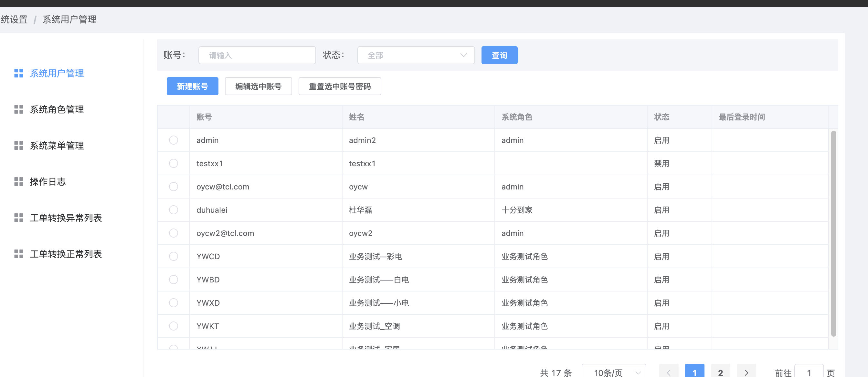
Task: Click the 共 17 条 total count text
Action: 556,372
